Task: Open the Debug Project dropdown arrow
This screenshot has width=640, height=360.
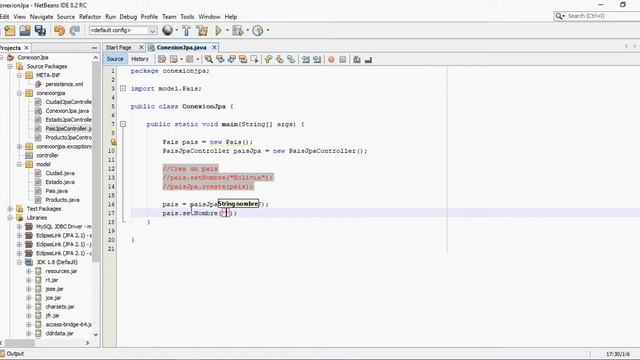Action: (247, 30)
